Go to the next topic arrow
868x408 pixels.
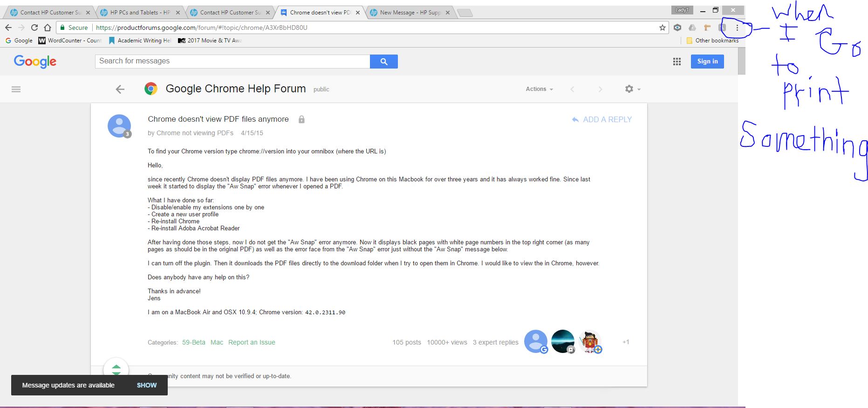click(600, 89)
